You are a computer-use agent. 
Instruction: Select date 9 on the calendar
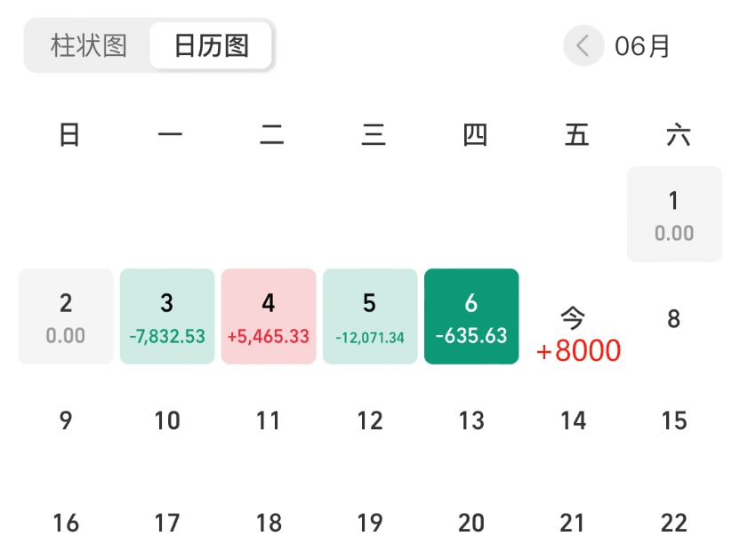[66, 420]
